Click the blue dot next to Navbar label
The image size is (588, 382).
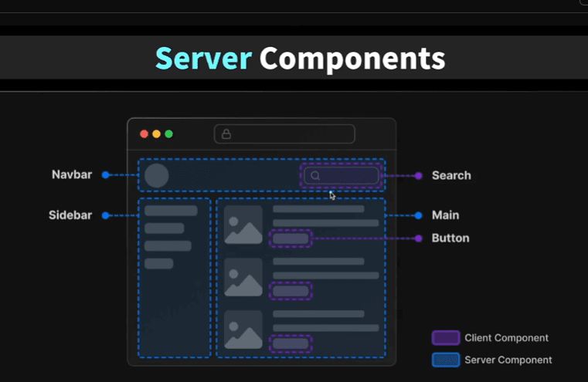(x=105, y=175)
